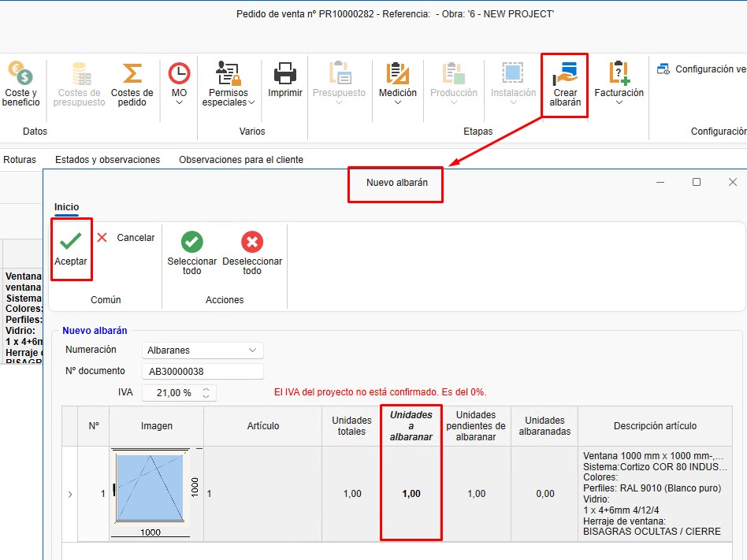Image resolution: width=747 pixels, height=560 pixels.
Task: Open Costes de presupuesto
Action: 79,83
